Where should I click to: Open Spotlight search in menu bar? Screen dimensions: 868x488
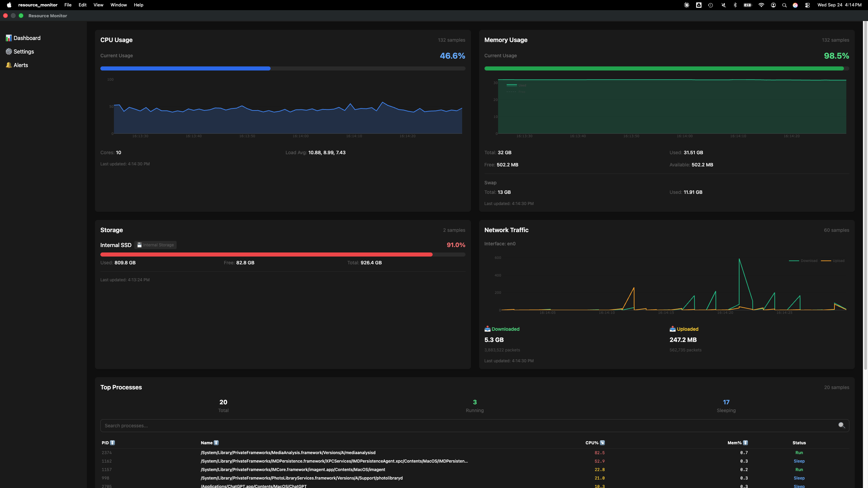(784, 5)
